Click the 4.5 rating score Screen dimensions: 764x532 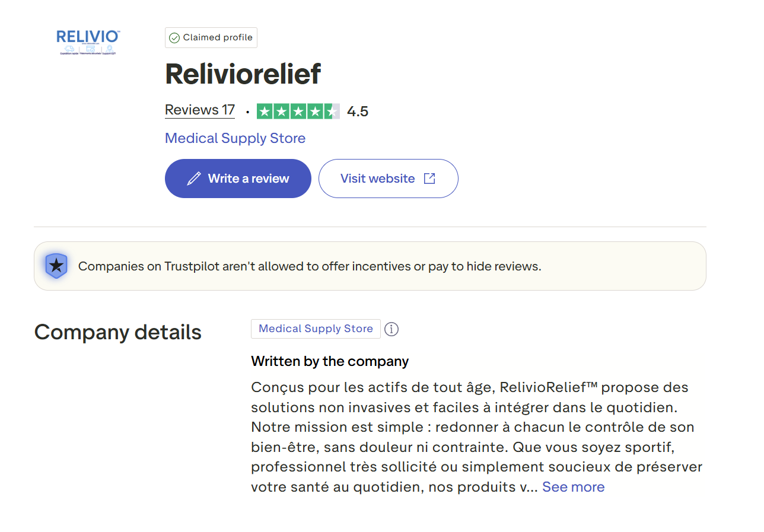[358, 112]
